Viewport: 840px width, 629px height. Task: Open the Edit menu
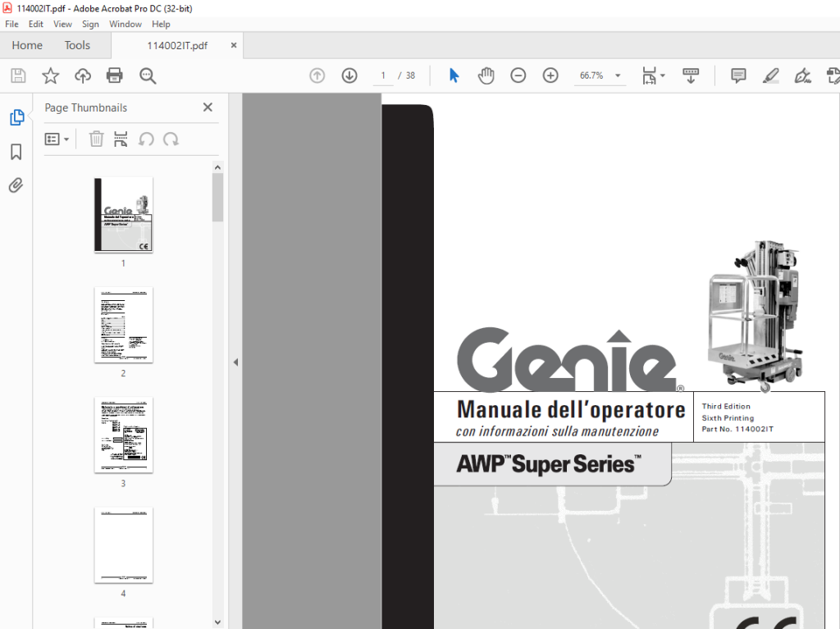(x=36, y=24)
